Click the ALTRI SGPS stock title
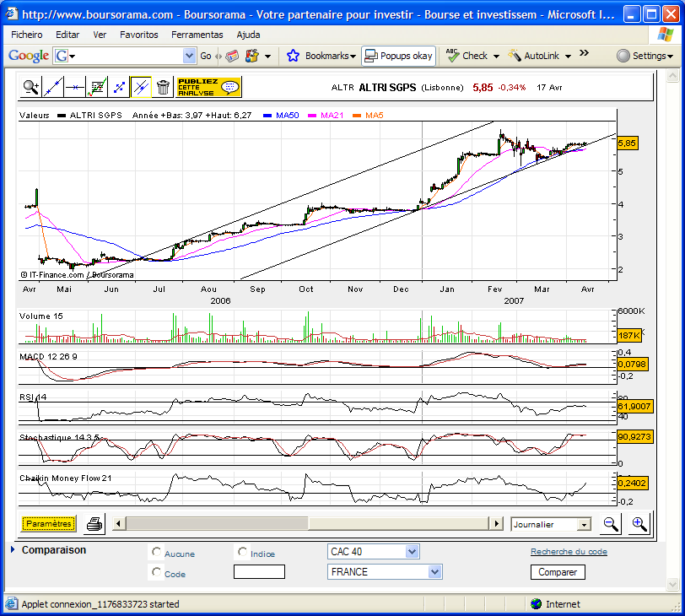The height and width of the screenshot is (616, 685). click(x=387, y=88)
